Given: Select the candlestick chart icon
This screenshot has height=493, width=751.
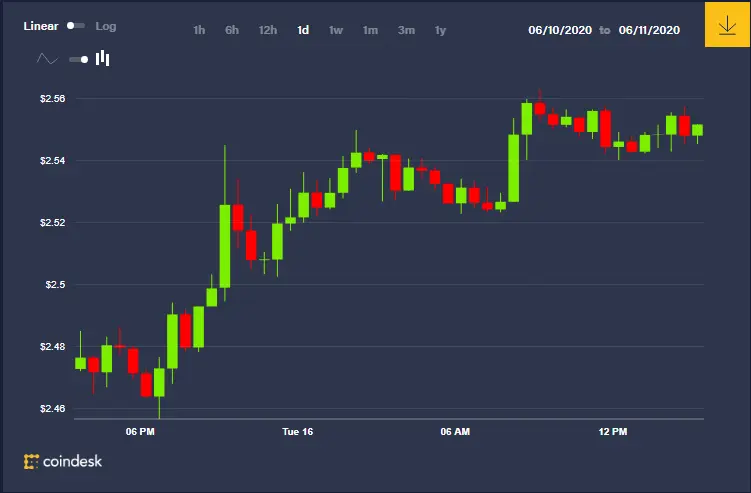Looking at the screenshot, I should pos(102,58).
